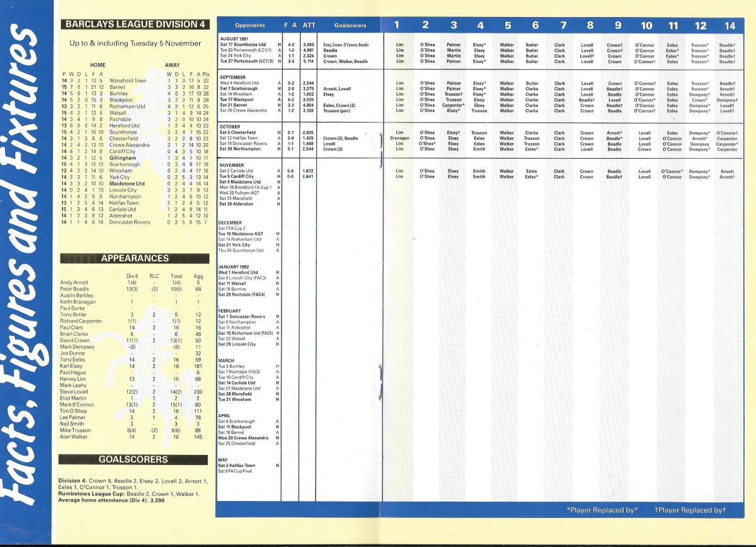
Task: Click the "Wed 1 Hereford Utd" fixture
Action: click(238, 272)
